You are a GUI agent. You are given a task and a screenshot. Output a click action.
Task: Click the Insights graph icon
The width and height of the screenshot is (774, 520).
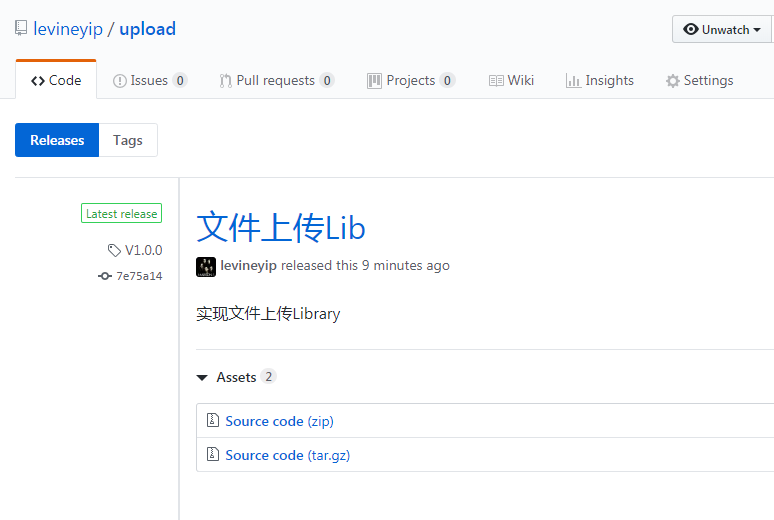(x=573, y=81)
